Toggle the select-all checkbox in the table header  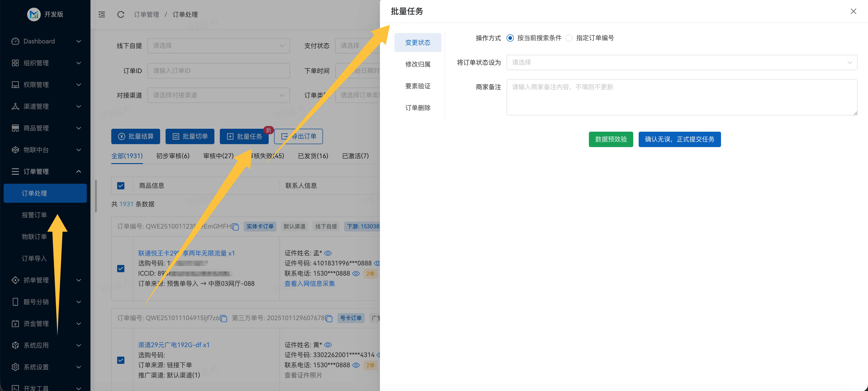point(121,185)
